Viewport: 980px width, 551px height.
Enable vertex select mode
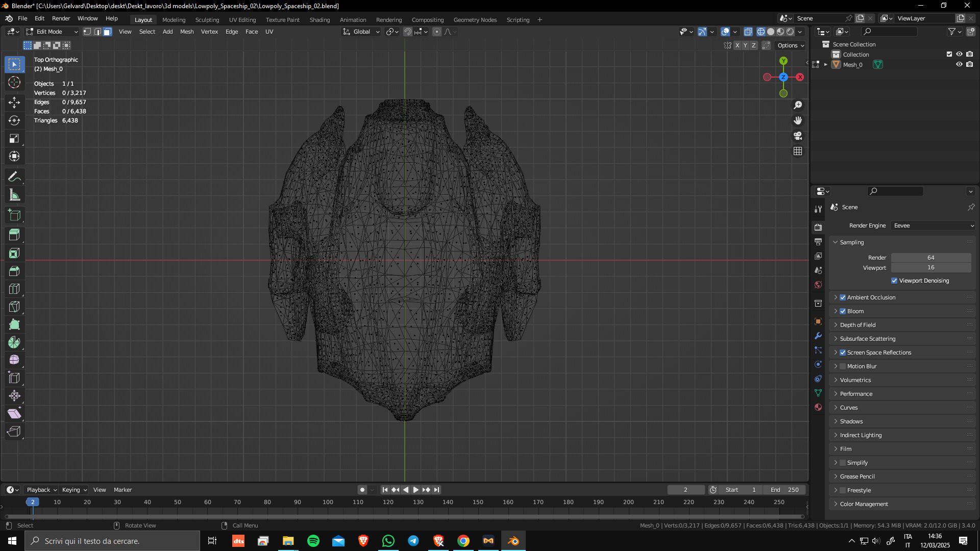tap(87, 32)
